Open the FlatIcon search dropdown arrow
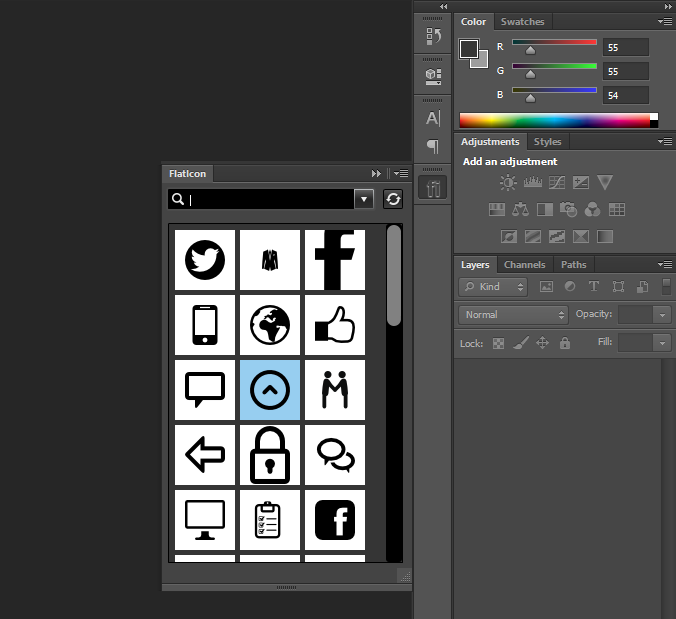 coord(364,199)
